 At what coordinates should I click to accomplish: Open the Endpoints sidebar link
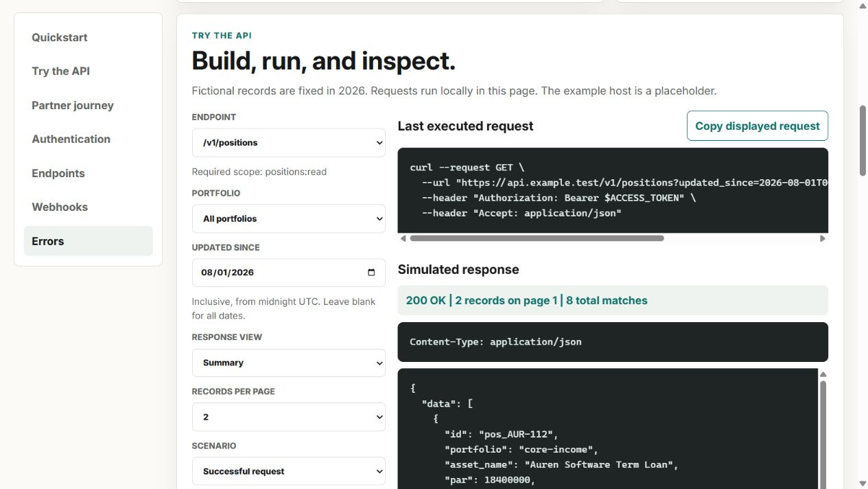pos(88,173)
